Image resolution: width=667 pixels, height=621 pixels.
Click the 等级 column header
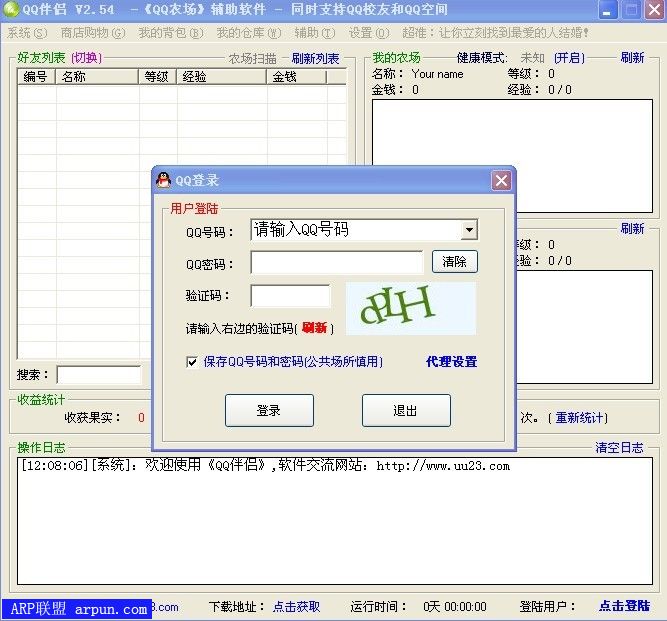[157, 77]
